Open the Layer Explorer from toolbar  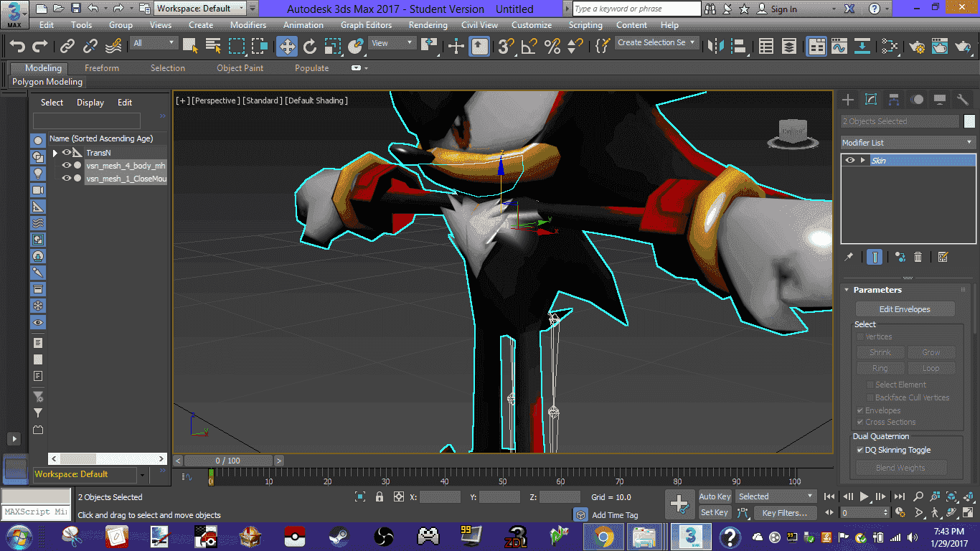pos(789,47)
